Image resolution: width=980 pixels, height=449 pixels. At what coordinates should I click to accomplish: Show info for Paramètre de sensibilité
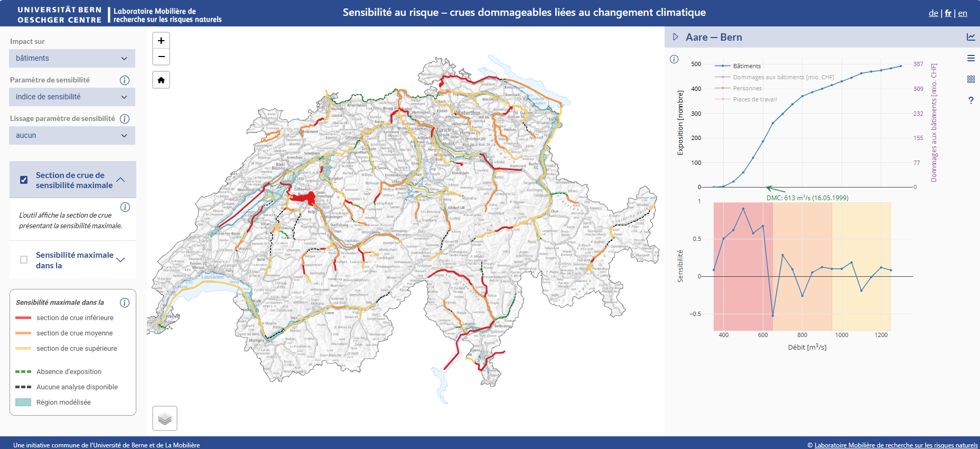click(x=125, y=80)
